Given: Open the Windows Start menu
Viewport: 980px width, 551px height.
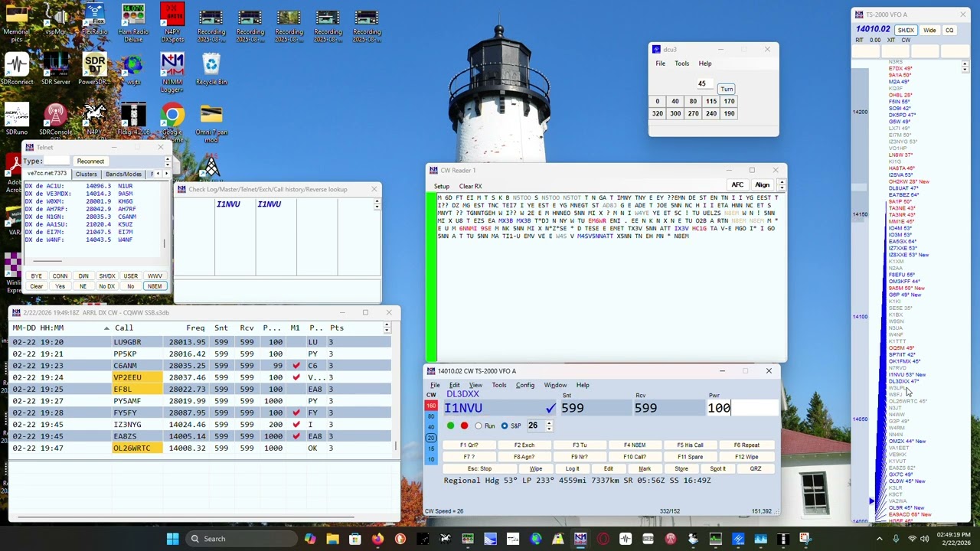Looking at the screenshot, I should pos(172,539).
